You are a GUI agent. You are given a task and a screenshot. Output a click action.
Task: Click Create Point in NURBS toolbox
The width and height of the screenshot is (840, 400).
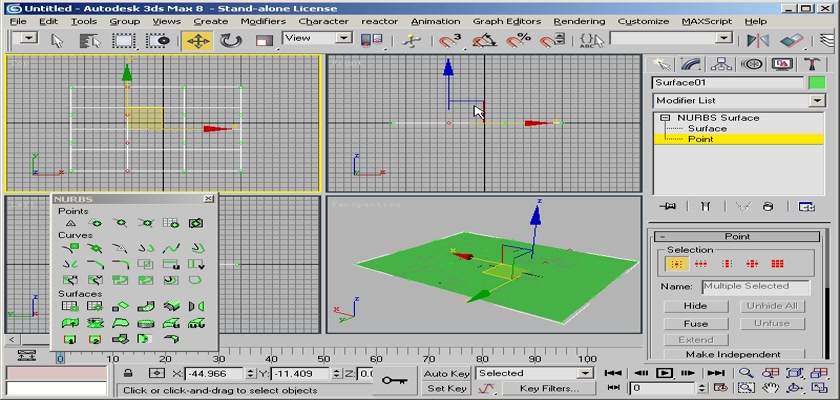click(70, 223)
